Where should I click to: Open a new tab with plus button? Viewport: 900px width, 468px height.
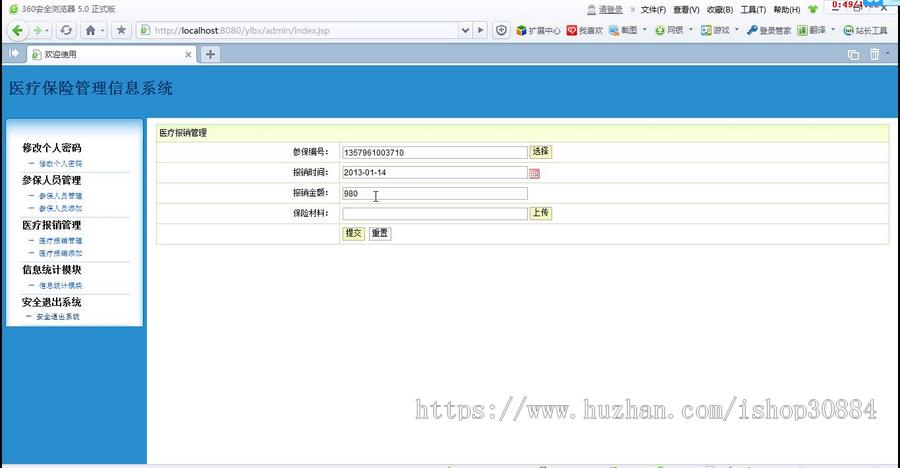(210, 54)
